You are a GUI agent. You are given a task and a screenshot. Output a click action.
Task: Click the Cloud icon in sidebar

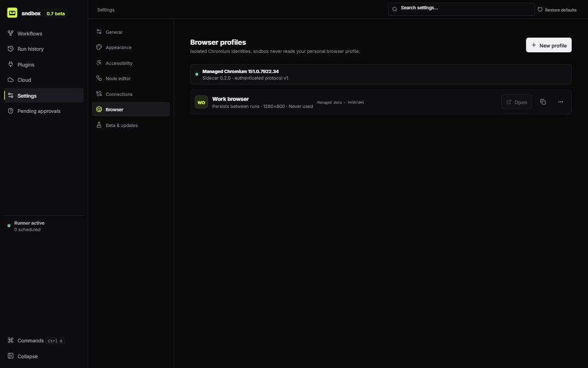[x=10, y=80]
